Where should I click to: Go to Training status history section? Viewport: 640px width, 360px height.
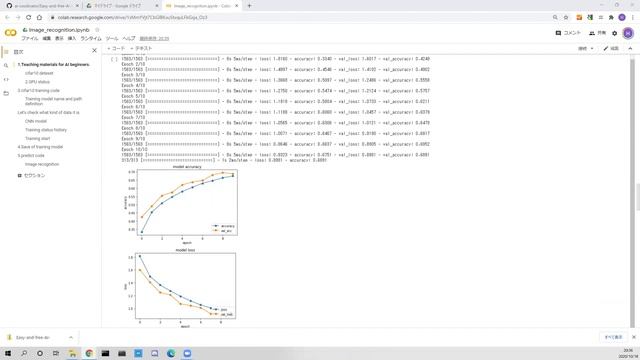tap(46, 130)
